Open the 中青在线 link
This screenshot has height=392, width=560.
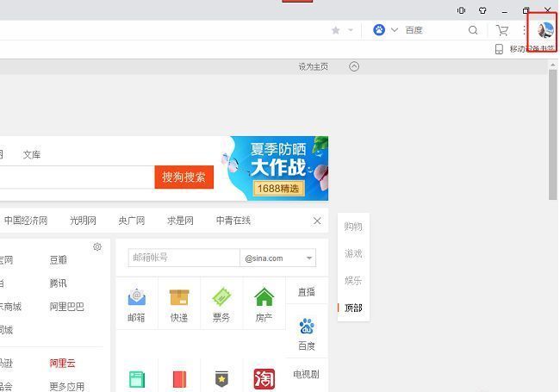point(233,221)
